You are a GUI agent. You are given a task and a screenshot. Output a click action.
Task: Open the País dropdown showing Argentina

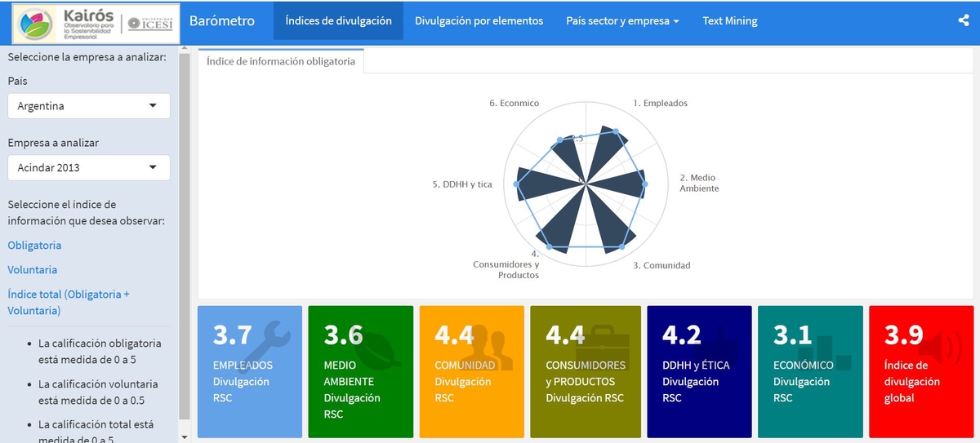click(89, 106)
